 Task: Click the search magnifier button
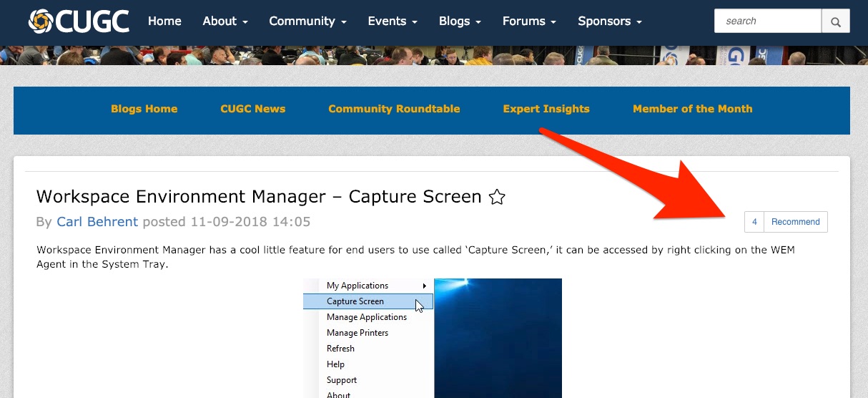coord(836,21)
